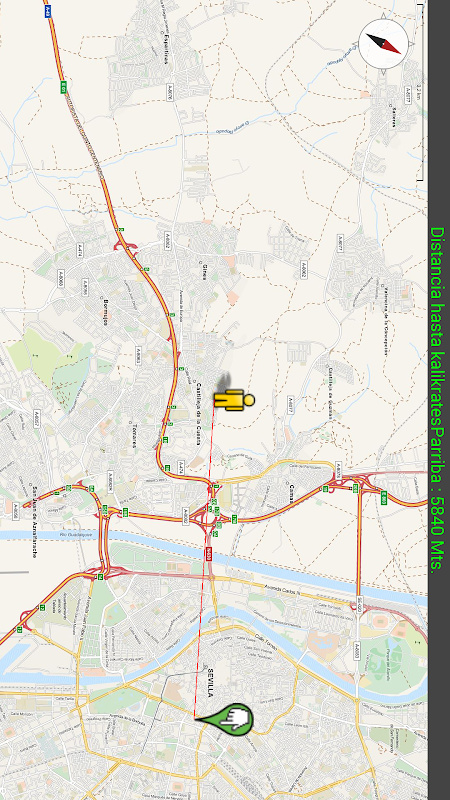The height and width of the screenshot is (800, 450).
Task: Tap the compass icon on the map
Action: click(x=384, y=44)
